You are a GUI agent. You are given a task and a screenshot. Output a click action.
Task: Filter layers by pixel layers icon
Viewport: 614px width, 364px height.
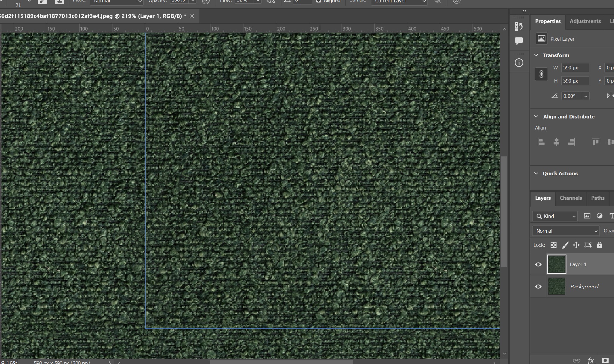587,216
